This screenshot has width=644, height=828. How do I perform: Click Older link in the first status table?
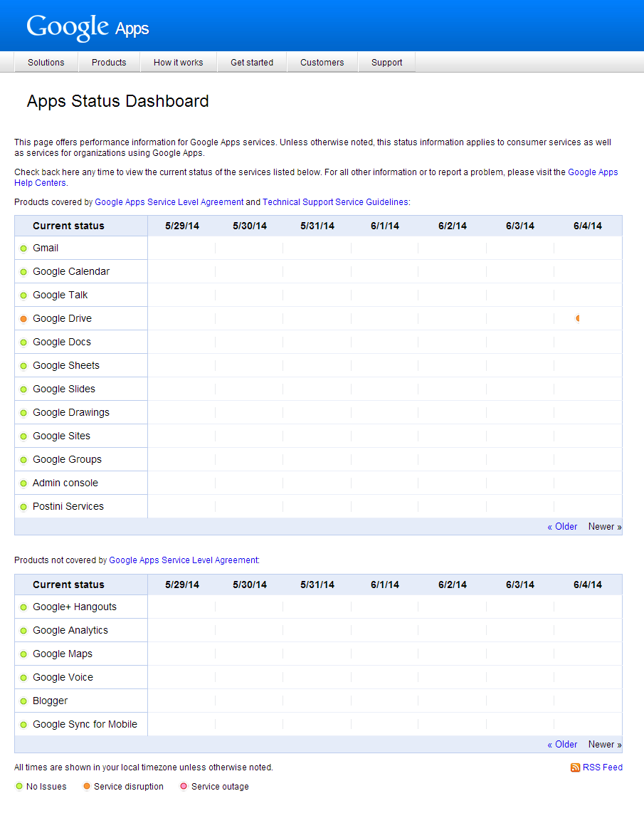tap(562, 526)
